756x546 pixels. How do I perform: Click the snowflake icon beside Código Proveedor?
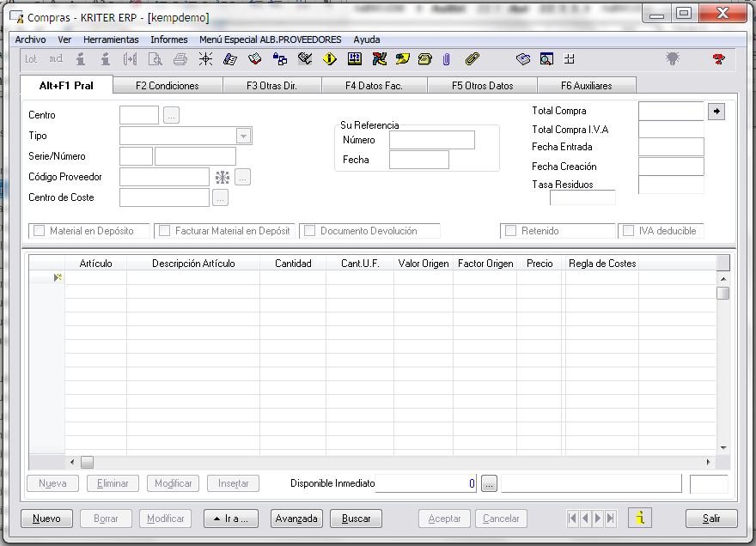click(223, 178)
